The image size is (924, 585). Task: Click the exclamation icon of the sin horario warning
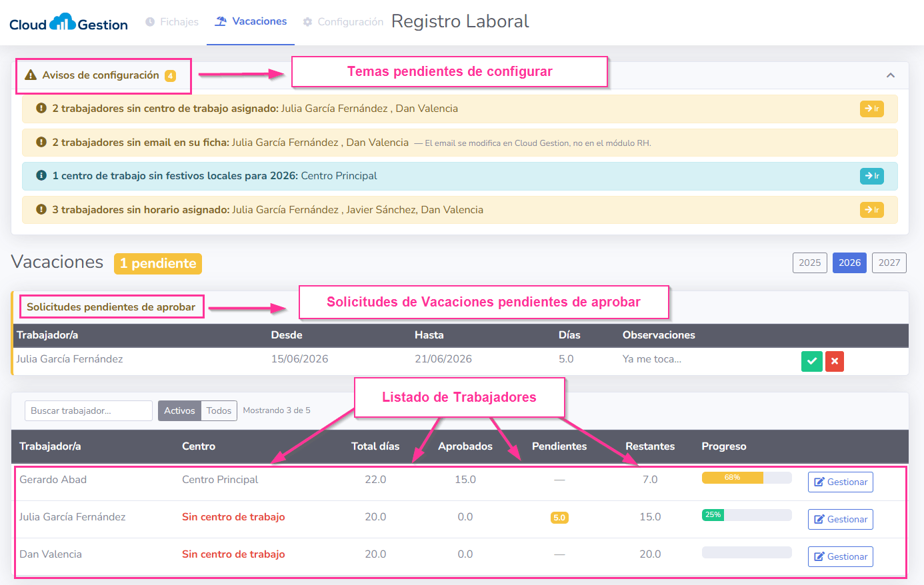pos(41,209)
